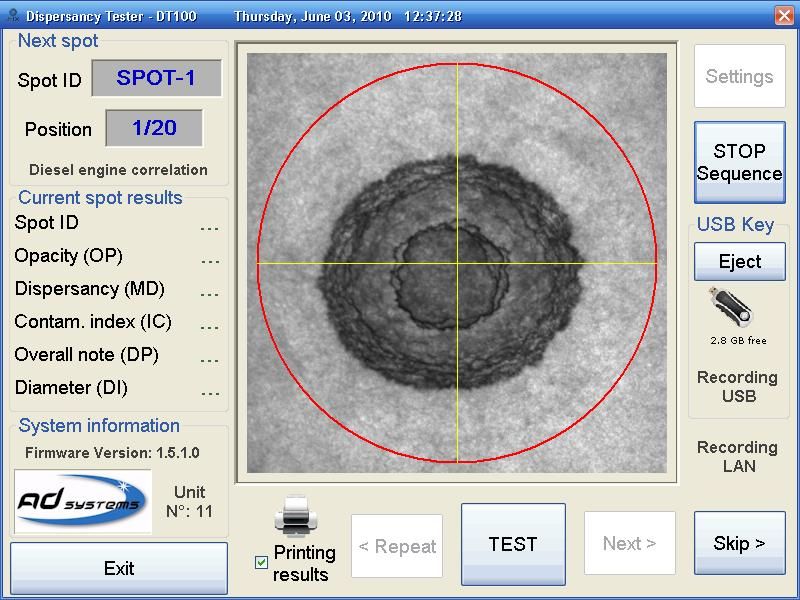Click the System information heading
800x600 pixels.
99,426
